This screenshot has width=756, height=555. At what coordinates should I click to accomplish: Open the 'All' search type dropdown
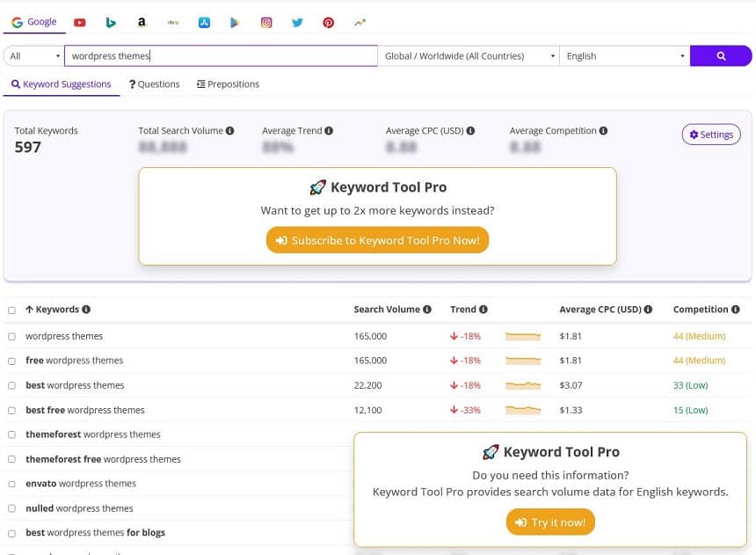33,56
